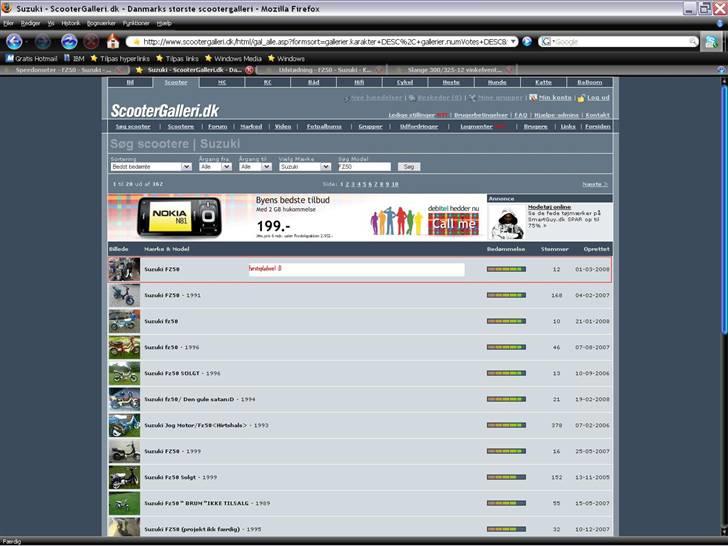Viewport: 728px width, 546px height.
Task: Click the Gratis Hotmail bookmark icon
Action: [9, 58]
